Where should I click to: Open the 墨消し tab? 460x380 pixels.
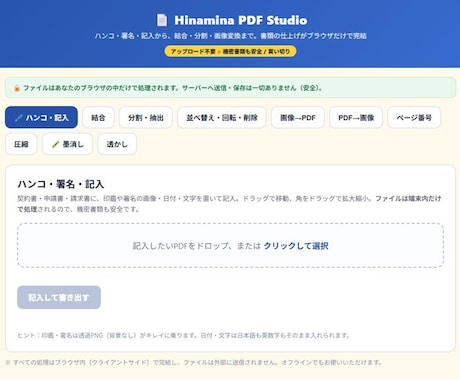(x=67, y=144)
